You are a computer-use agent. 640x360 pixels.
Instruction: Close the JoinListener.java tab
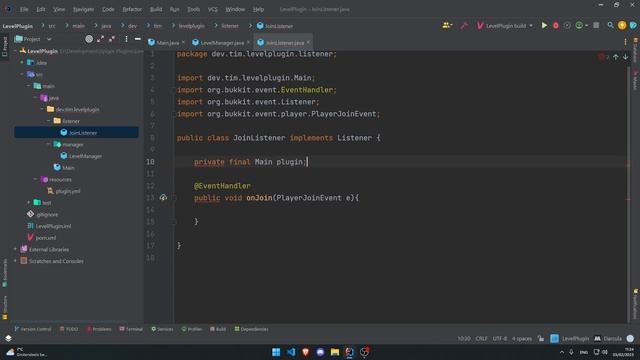click(308, 42)
